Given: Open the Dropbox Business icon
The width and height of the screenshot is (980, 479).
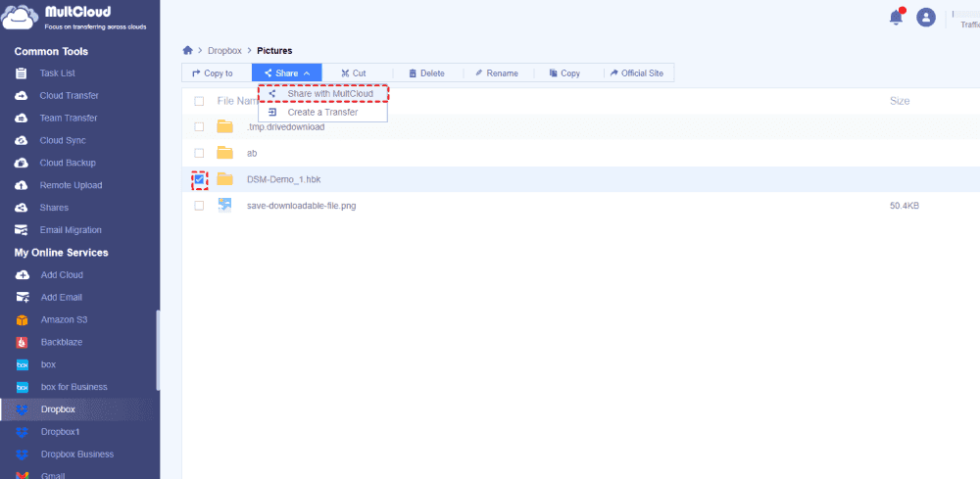Looking at the screenshot, I should 22,455.
